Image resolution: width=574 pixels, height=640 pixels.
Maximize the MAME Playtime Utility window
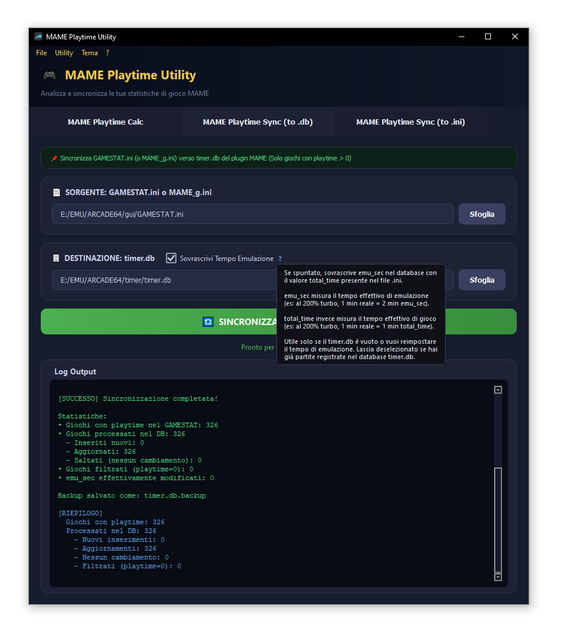488,37
